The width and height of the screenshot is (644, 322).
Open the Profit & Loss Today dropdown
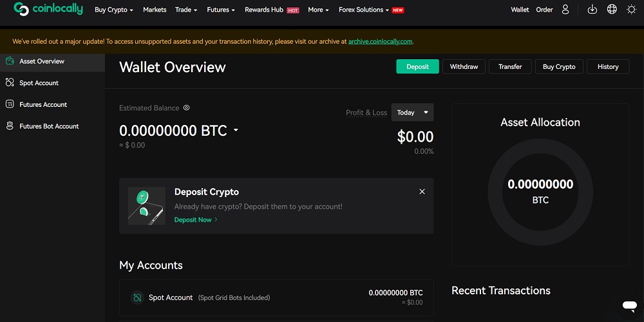(412, 112)
